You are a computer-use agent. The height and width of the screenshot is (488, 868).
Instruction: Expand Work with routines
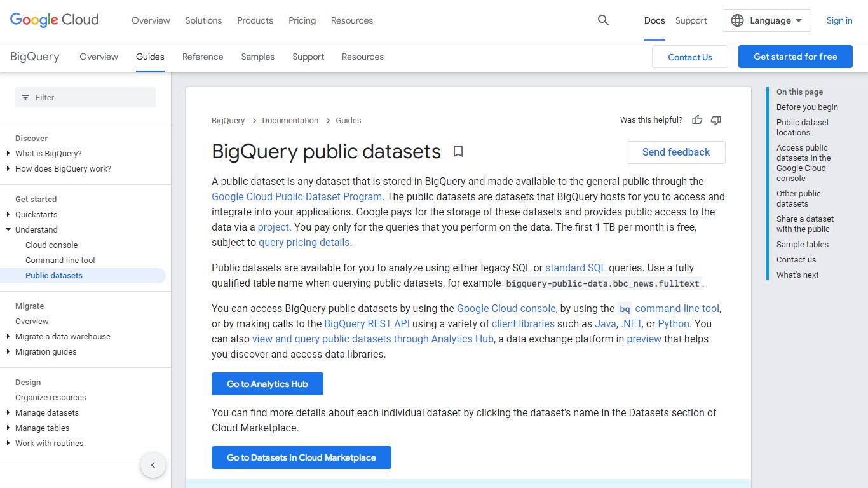(x=8, y=443)
